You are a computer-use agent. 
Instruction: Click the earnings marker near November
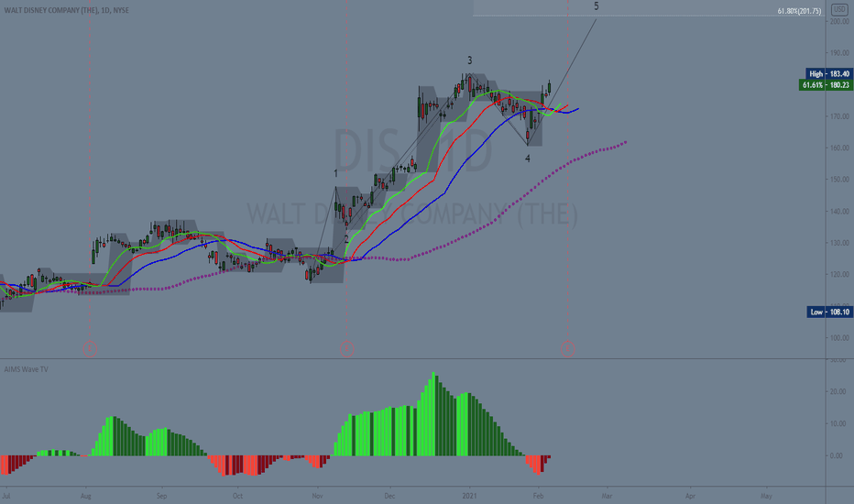[346, 349]
